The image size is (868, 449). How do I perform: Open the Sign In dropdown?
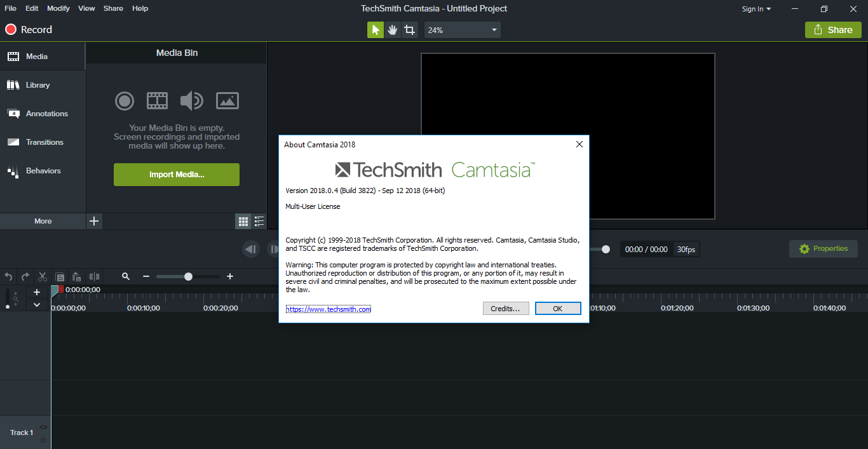(x=756, y=9)
